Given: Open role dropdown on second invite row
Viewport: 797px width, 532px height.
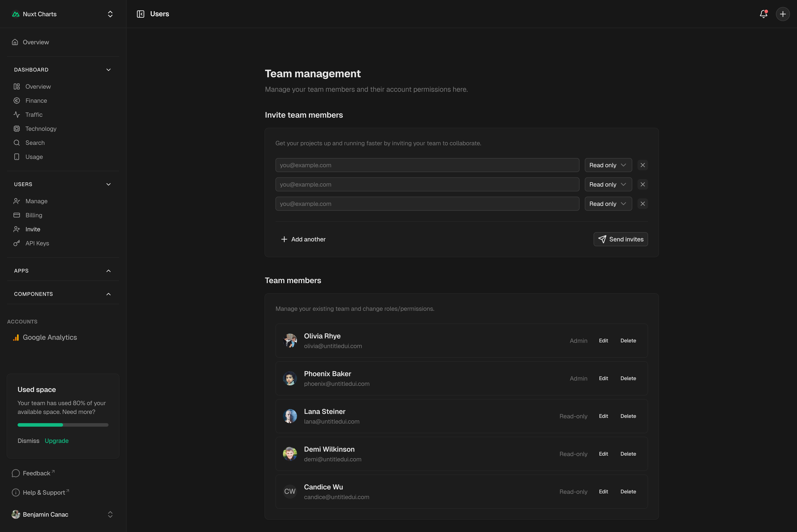Looking at the screenshot, I should click(608, 185).
